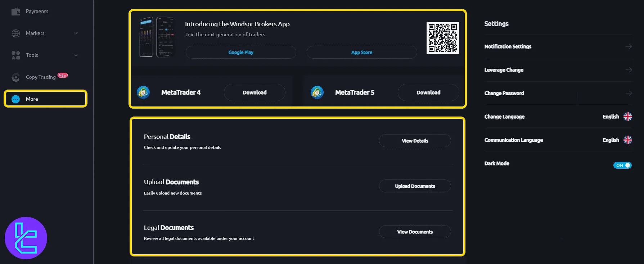Click the MetaTrader 5 logo icon
This screenshot has height=264, width=644.
317,92
